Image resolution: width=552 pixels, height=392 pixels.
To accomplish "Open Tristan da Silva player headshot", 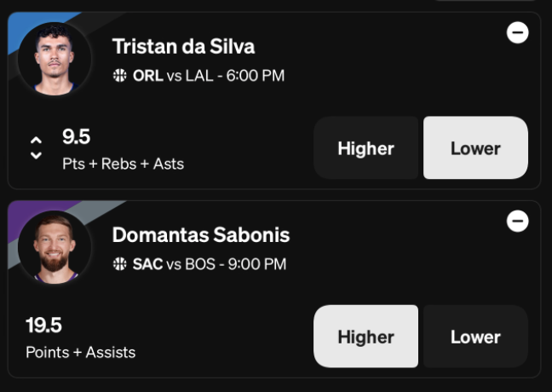I will point(55,59).
